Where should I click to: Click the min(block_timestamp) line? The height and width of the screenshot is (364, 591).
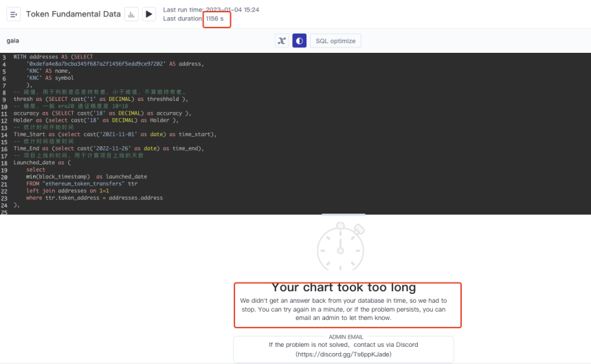pos(87,177)
